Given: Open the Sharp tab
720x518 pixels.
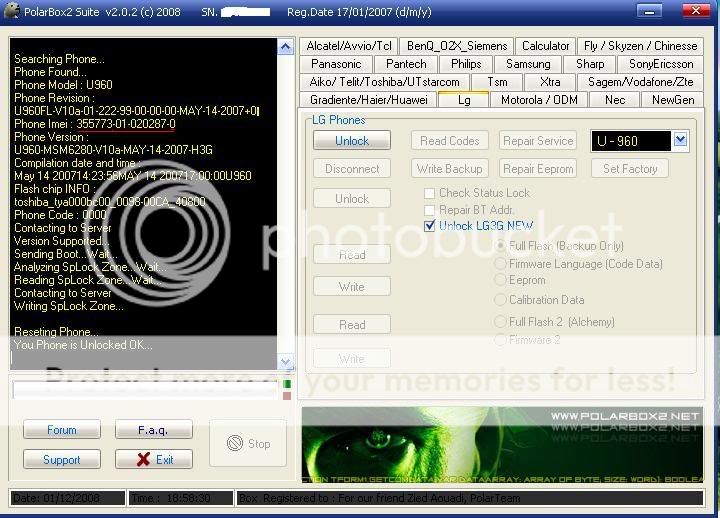Looking at the screenshot, I should pyautogui.click(x=590, y=64).
